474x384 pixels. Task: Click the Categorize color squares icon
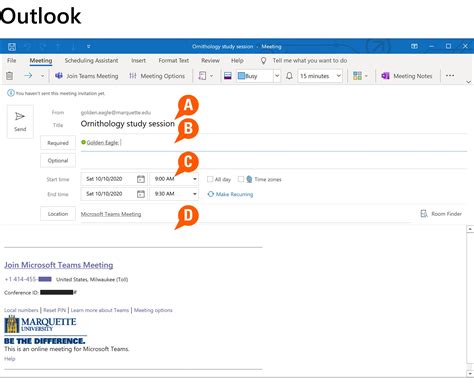pos(357,76)
